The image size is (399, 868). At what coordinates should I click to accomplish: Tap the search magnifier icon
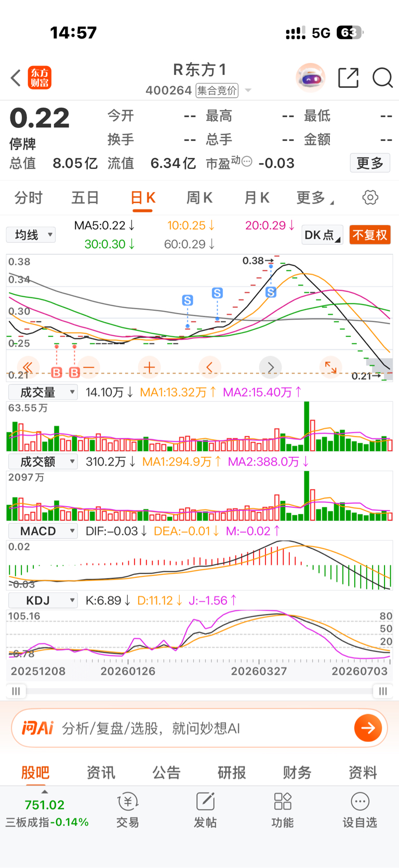click(x=382, y=78)
